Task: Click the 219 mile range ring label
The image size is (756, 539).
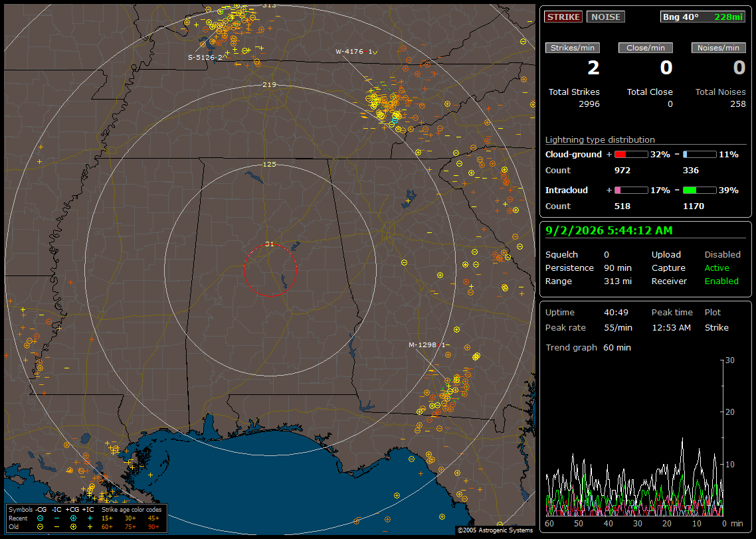Action: pos(269,85)
